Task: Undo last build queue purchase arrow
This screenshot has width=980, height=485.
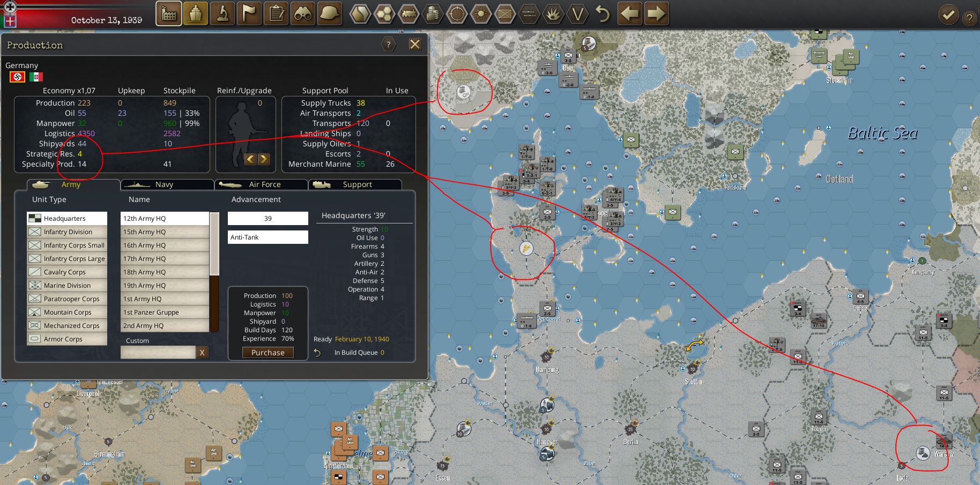Action: pyautogui.click(x=317, y=352)
